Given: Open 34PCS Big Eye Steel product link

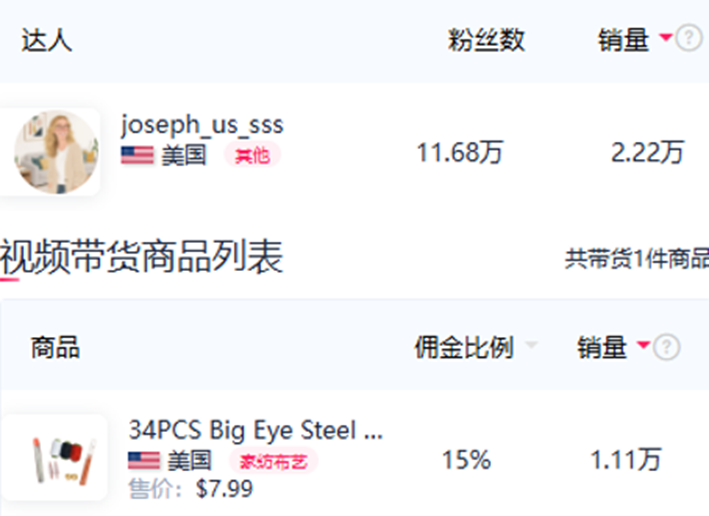Looking at the screenshot, I should pyautogui.click(x=256, y=430).
